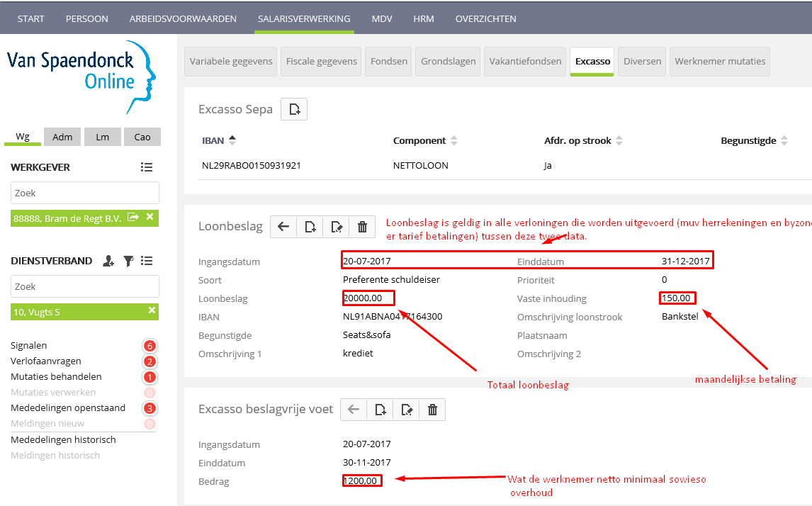Open the OVERZICHTEN menu
Image resolution: width=812 pixels, height=506 pixels.
[486, 18]
